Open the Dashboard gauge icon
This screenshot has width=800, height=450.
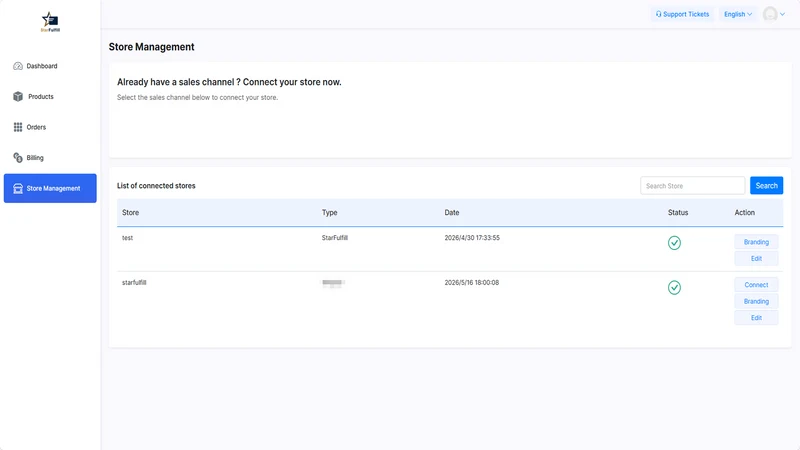point(18,66)
